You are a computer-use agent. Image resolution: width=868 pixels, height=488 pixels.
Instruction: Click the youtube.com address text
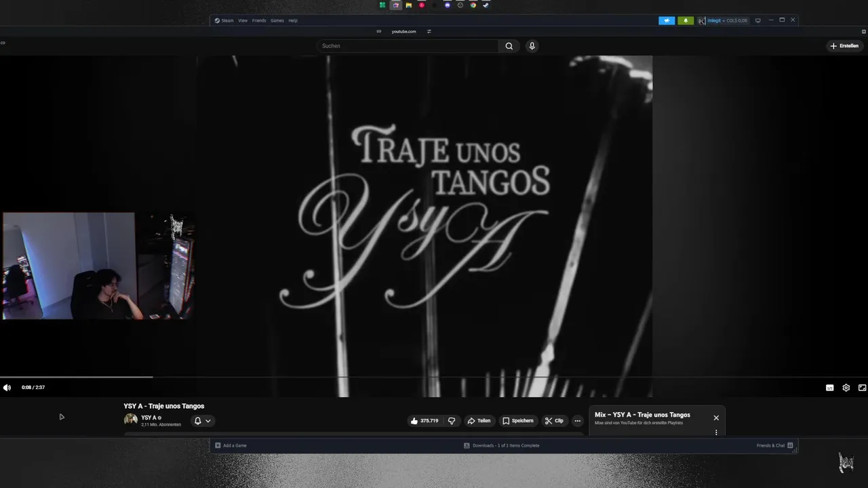click(x=404, y=31)
